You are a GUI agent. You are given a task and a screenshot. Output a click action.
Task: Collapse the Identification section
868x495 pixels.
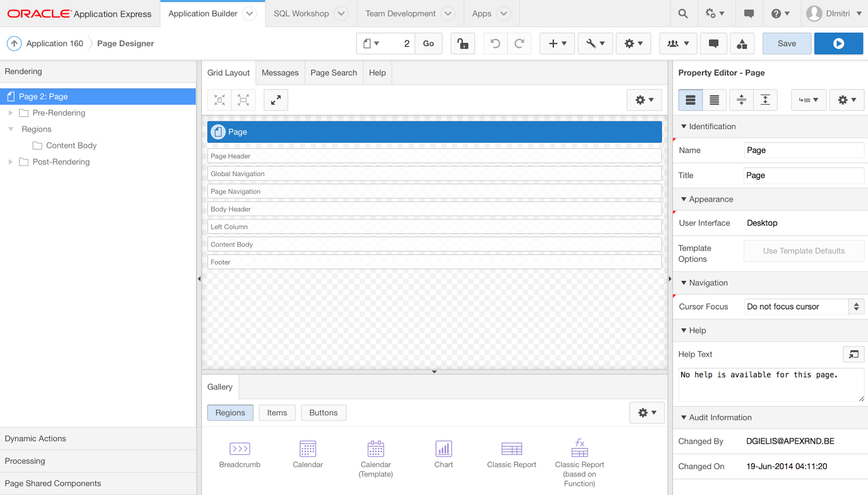tap(684, 126)
